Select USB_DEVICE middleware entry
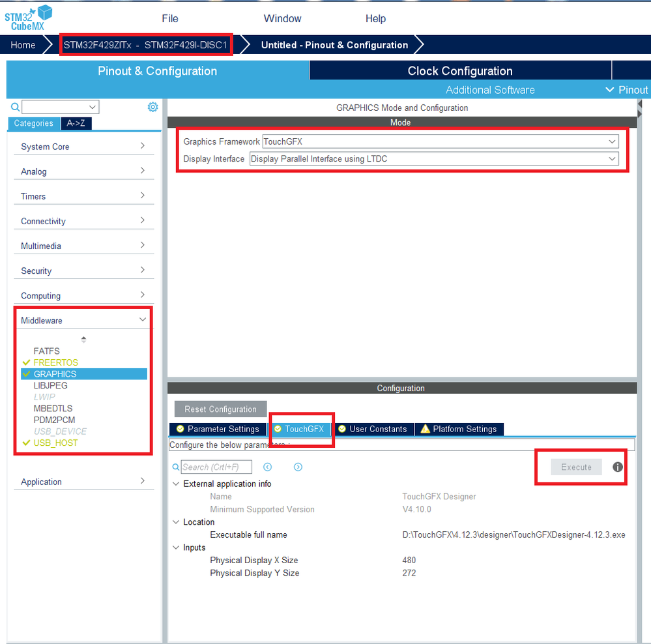 (x=60, y=432)
